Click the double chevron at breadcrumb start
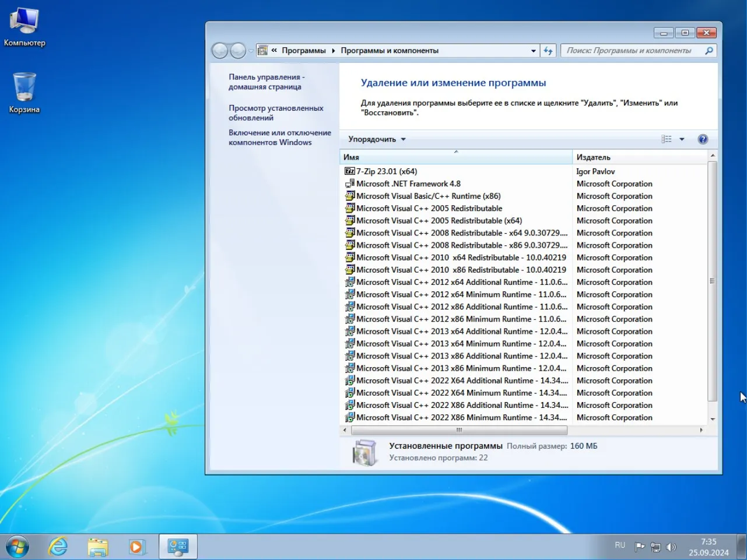747x560 pixels. point(274,51)
